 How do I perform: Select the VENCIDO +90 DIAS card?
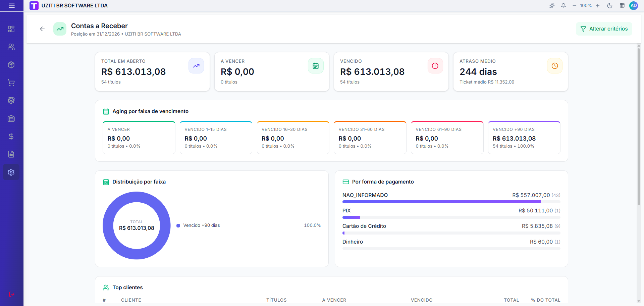[x=524, y=138]
